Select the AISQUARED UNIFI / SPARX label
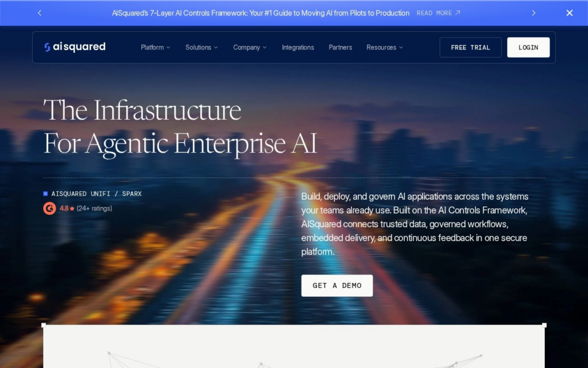588x368 pixels. [x=96, y=194]
